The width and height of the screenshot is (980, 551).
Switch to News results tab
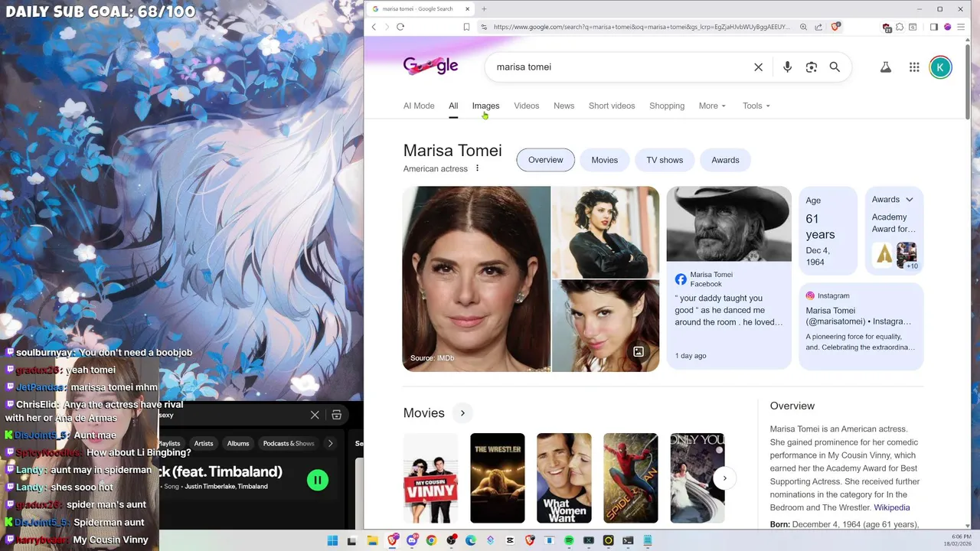point(563,106)
